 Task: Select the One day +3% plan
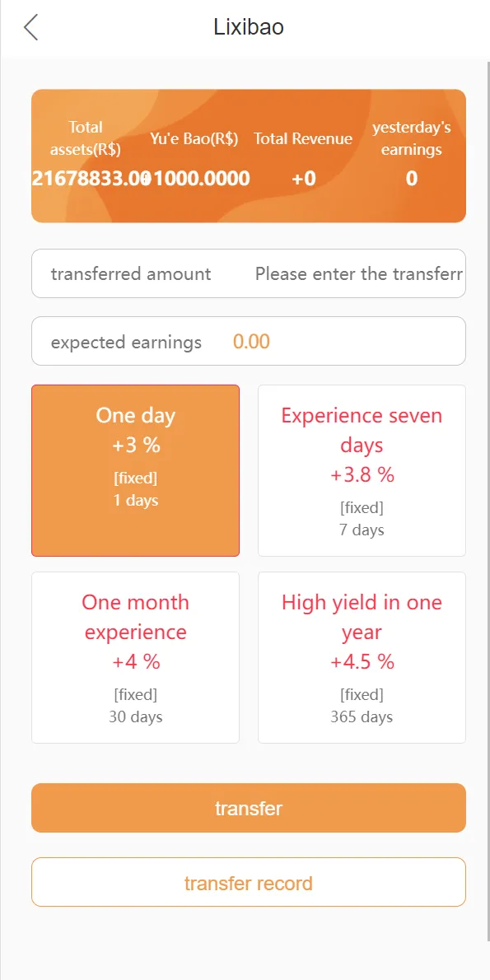pos(136,470)
